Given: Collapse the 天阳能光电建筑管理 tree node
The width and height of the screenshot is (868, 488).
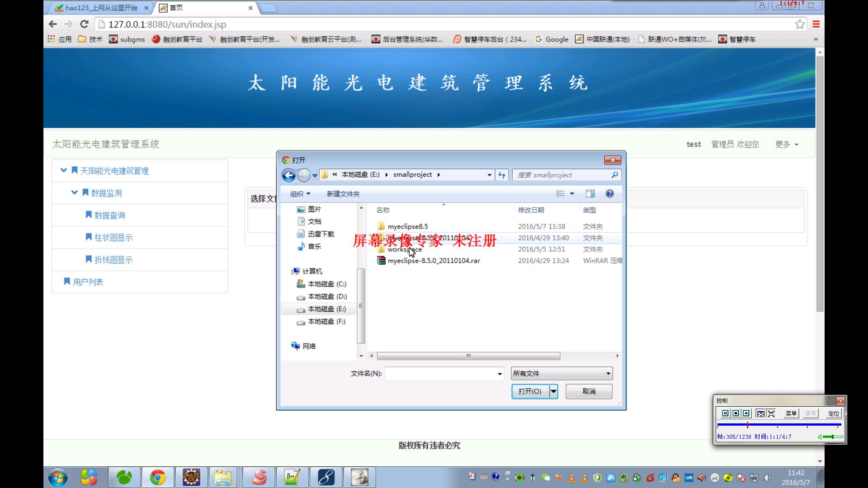Looking at the screenshot, I should pyautogui.click(x=64, y=170).
